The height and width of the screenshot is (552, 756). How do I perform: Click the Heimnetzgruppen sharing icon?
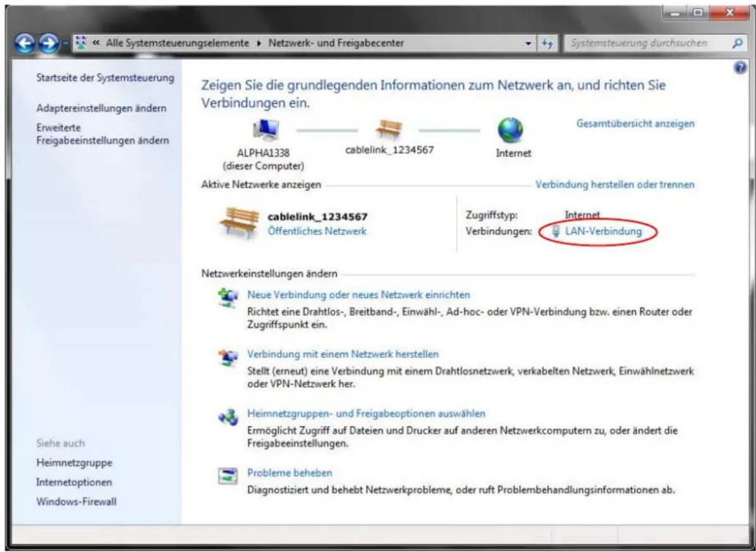click(228, 417)
